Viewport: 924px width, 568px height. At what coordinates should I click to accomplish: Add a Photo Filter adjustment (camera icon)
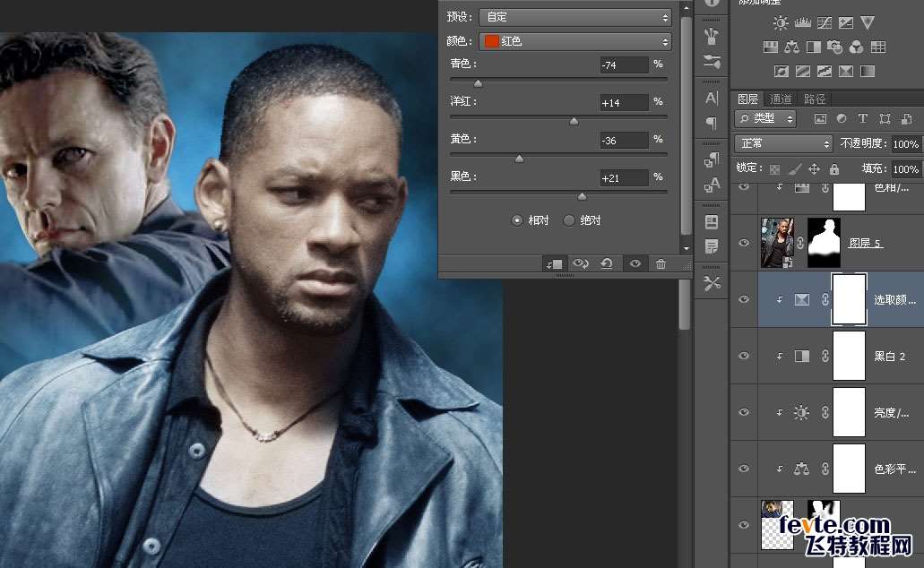point(834,47)
